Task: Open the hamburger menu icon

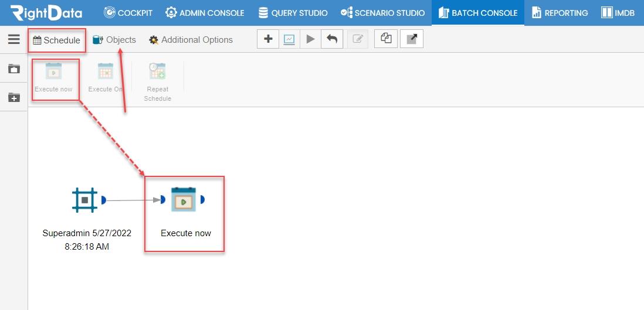Action: [x=14, y=39]
